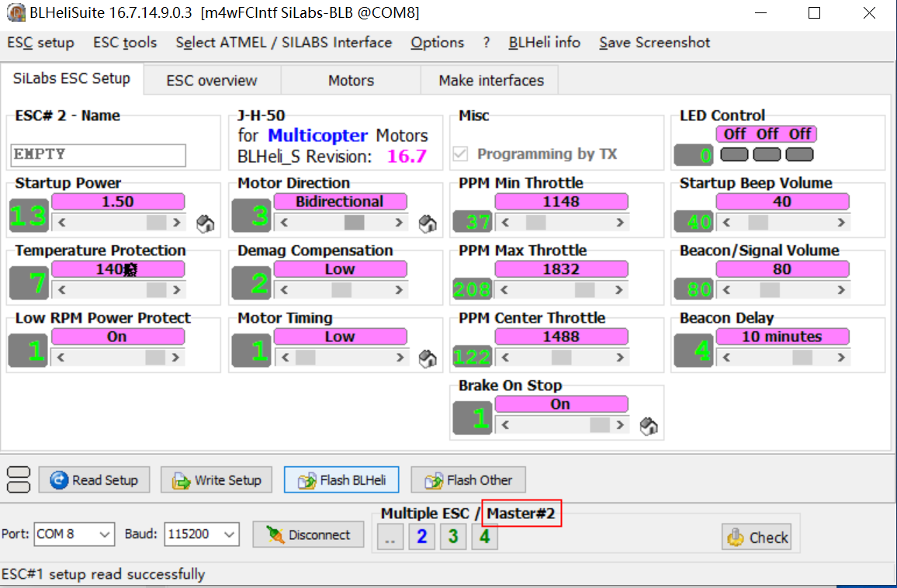The image size is (897, 588).
Task: Select ESC number 3 button
Action: click(x=453, y=537)
